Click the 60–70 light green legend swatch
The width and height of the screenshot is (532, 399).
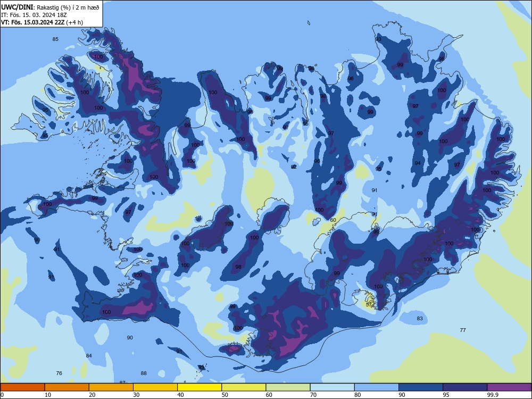tap(288, 387)
